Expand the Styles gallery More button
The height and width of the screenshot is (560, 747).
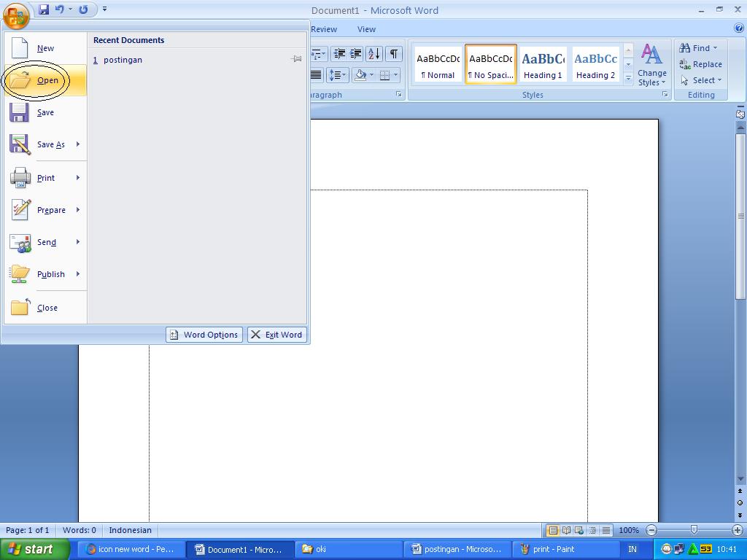click(x=628, y=77)
